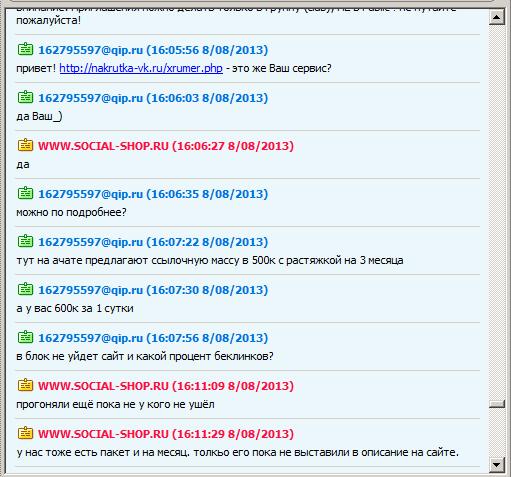Click the scrollbar up arrow button
Screen dimensions: 511x477
497,17
